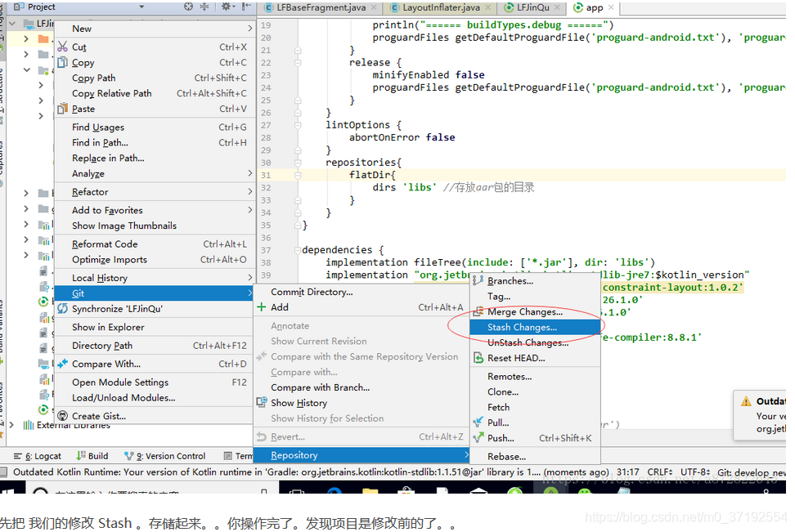Choose Compare with Branch... option
This screenshot has width=795, height=532.
coord(361,387)
